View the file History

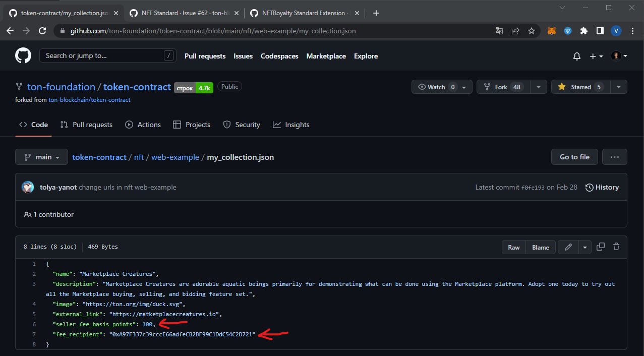pyautogui.click(x=602, y=187)
